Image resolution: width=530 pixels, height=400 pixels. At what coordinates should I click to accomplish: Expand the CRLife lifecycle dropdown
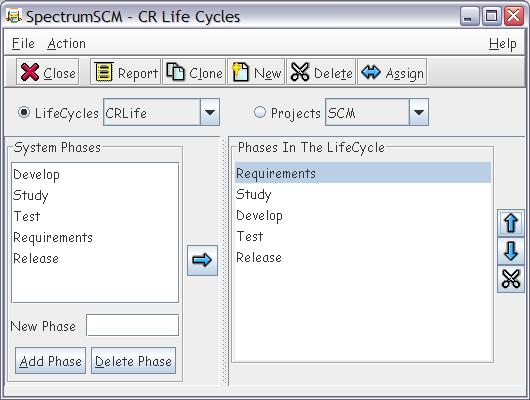coord(210,112)
